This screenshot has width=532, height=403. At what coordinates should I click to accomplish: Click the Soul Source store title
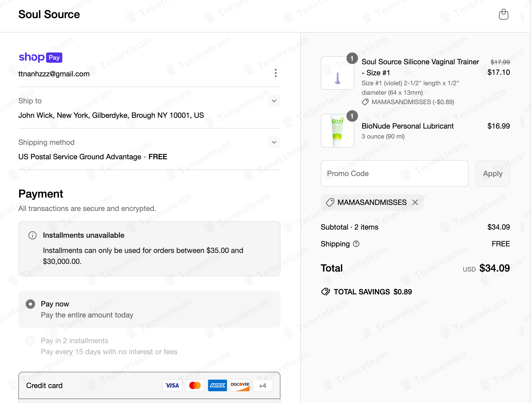(x=49, y=14)
